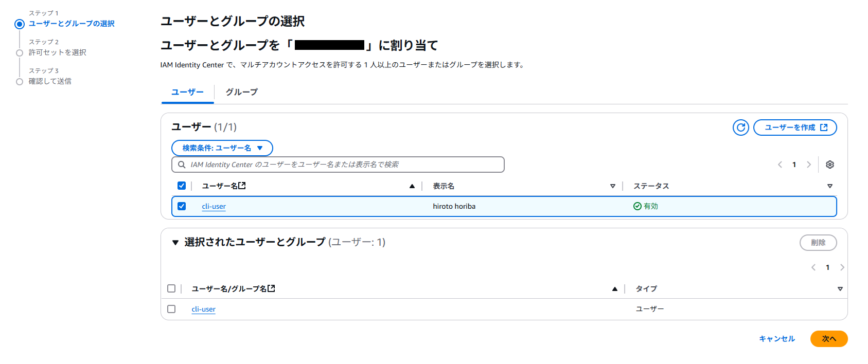Viewport: 868px width, 364px height.
Task: Go to step ユーザーとグループの選択
Action: (x=72, y=24)
